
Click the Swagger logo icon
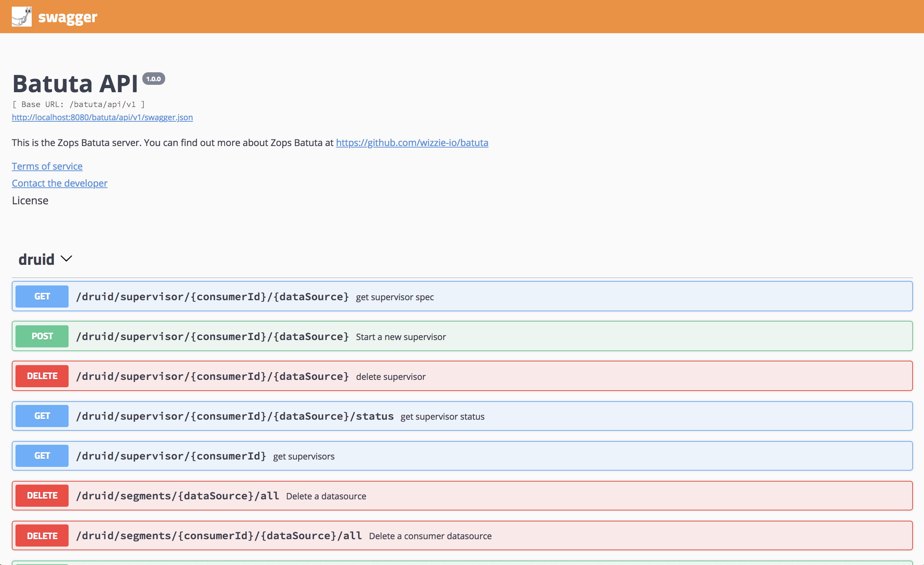click(x=22, y=17)
